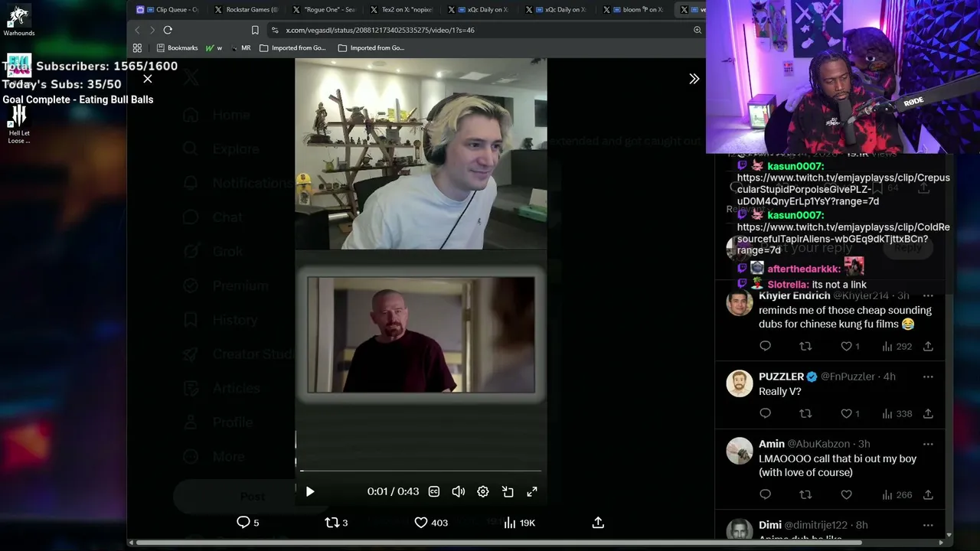Switch to the Tex2 on X tab

coord(401,9)
